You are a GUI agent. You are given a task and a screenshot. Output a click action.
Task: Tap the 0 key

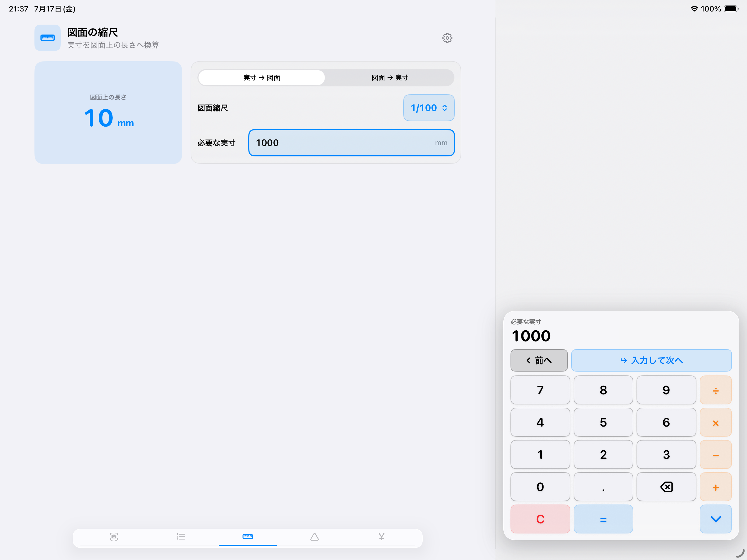point(540,487)
